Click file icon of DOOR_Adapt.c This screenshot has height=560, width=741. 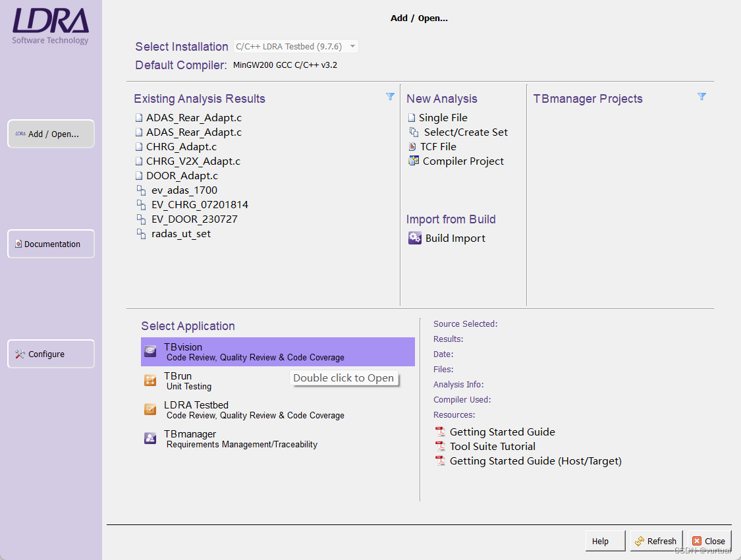[139, 176]
